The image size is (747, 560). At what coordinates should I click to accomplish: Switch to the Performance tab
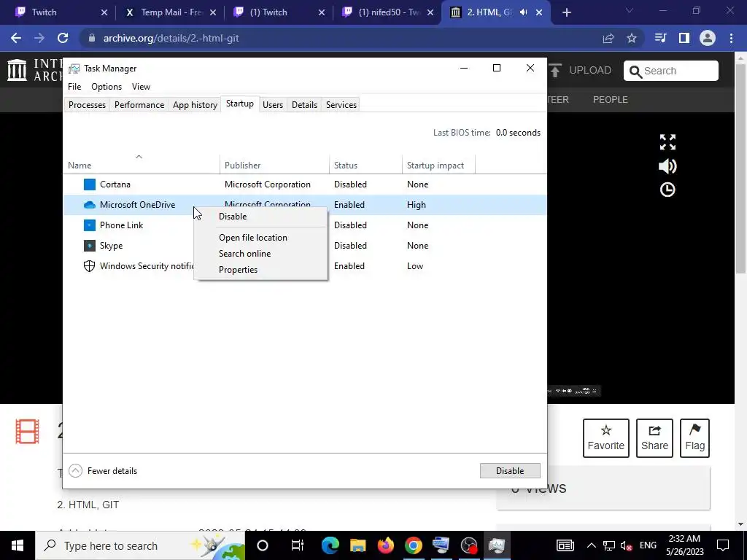(139, 105)
